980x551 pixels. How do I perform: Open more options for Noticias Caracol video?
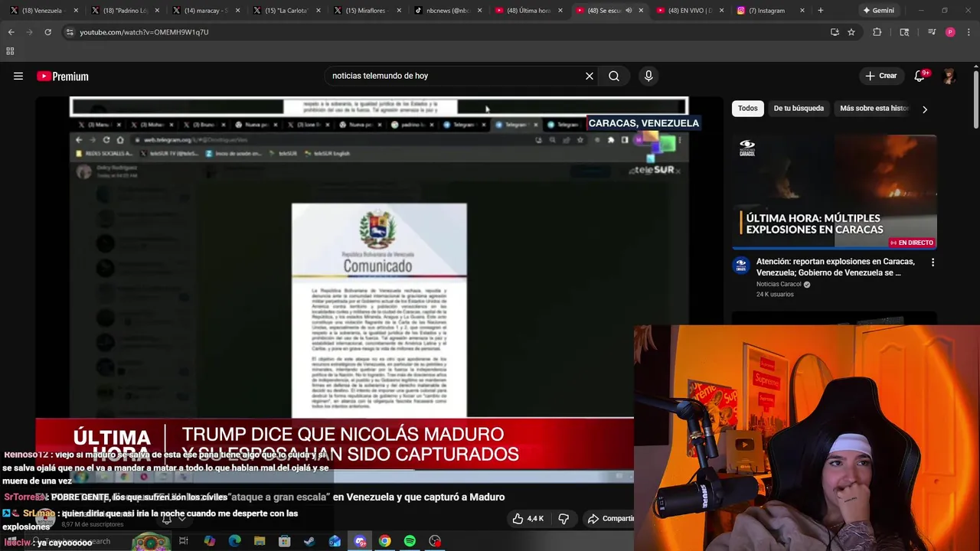point(933,262)
